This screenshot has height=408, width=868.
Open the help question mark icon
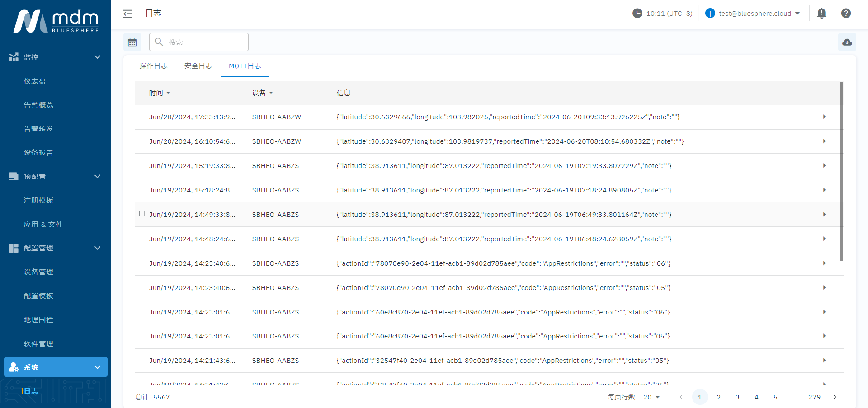(846, 14)
